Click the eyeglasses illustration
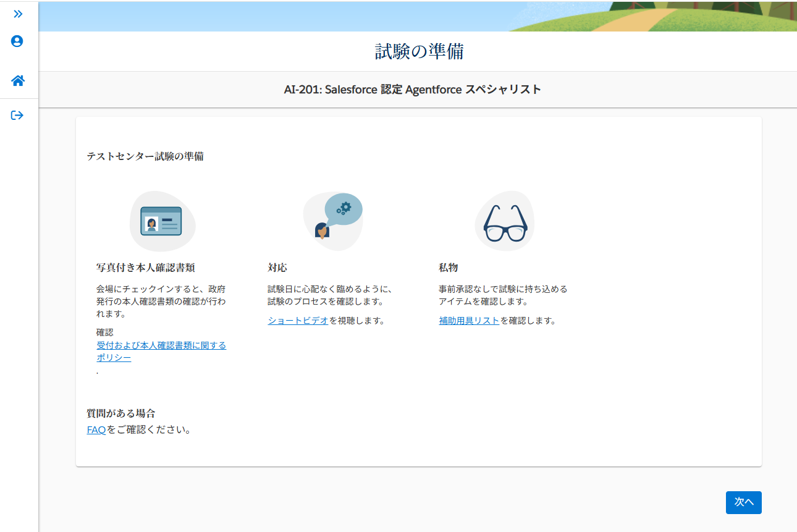 tap(505, 221)
